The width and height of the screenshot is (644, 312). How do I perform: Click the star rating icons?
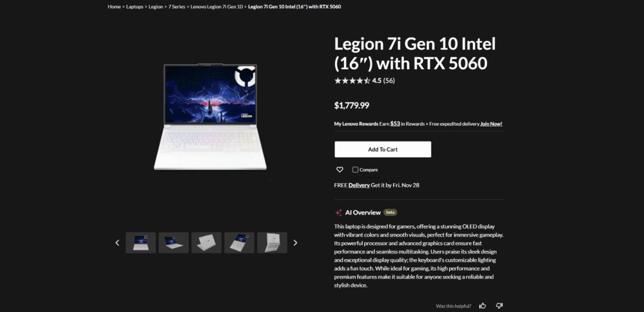click(x=352, y=81)
